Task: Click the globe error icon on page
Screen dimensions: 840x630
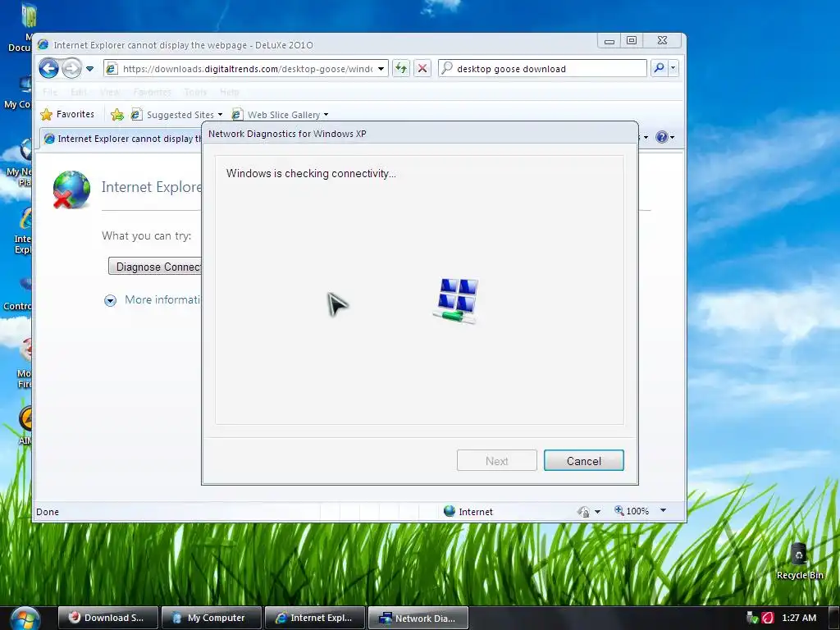Action: (x=71, y=189)
